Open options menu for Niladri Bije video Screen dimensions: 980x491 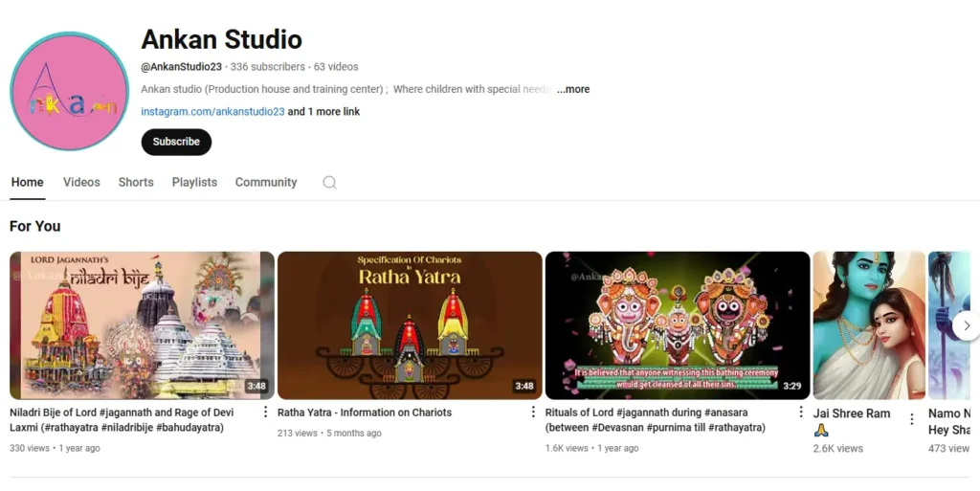pos(265,413)
